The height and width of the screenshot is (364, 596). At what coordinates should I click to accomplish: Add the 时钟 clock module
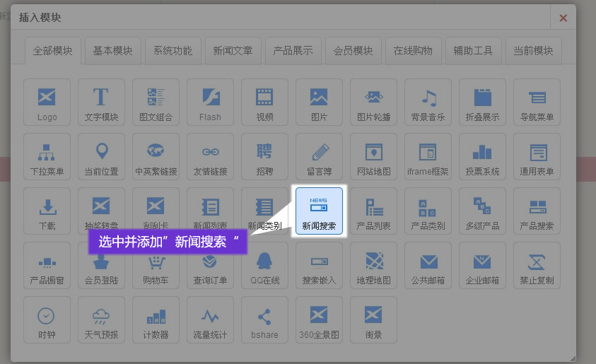47,320
